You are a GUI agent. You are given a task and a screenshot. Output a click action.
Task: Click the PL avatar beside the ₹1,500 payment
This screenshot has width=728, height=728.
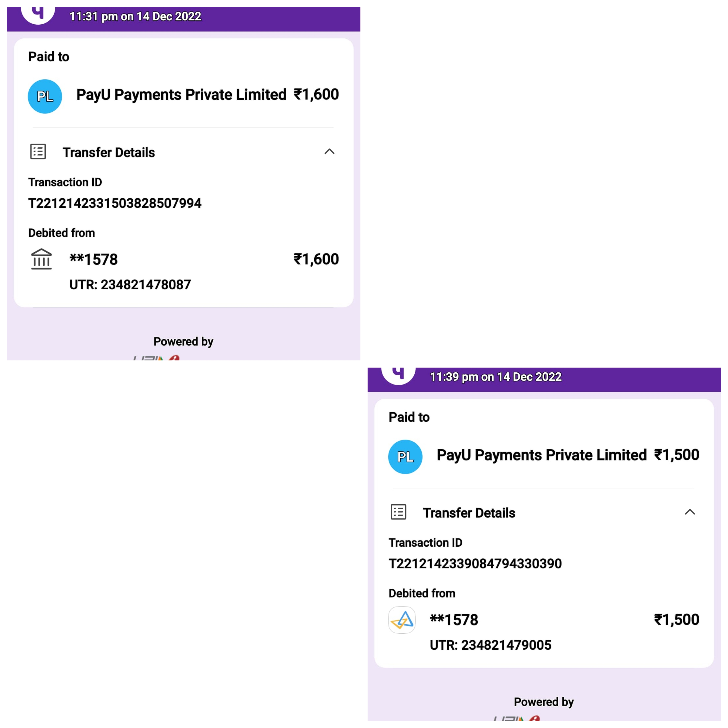click(405, 457)
